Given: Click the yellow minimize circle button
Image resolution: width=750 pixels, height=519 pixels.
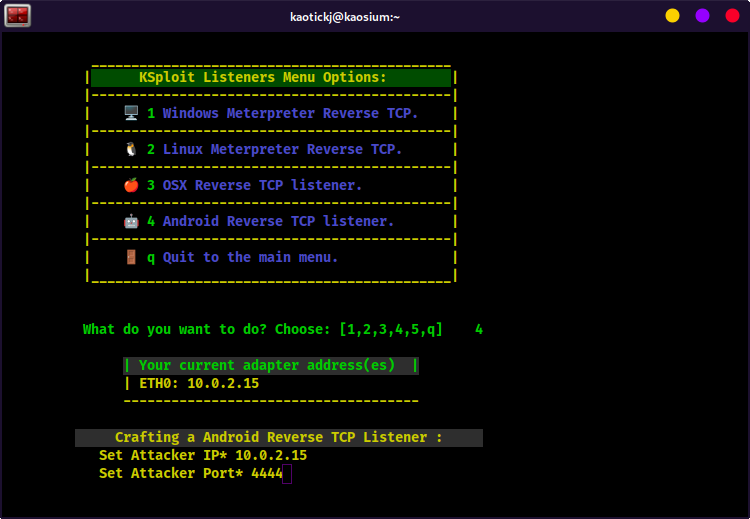Looking at the screenshot, I should coord(672,16).
